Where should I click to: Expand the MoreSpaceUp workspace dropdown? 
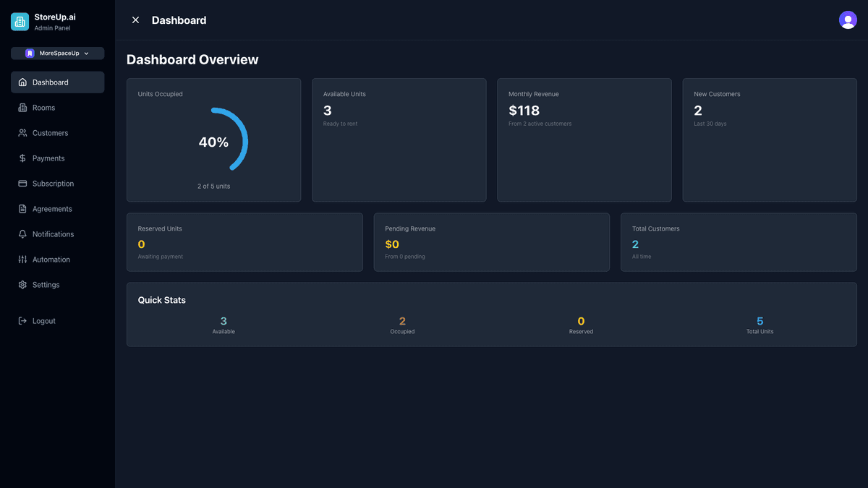57,53
